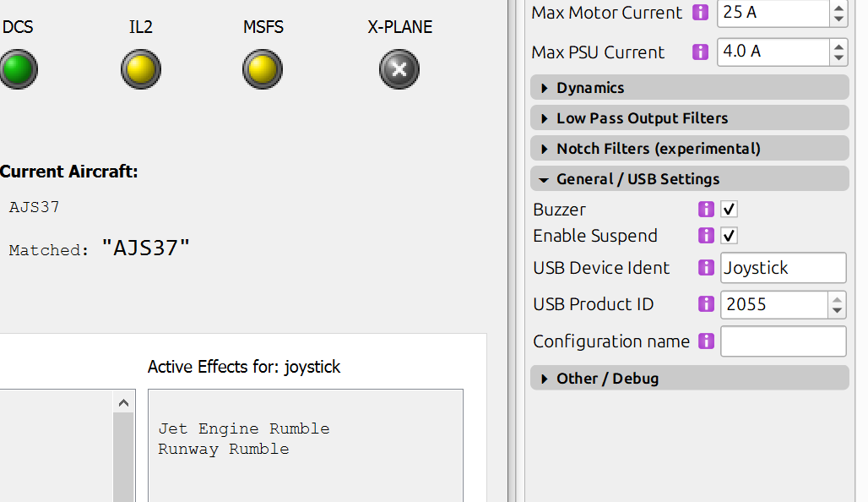
Task: Disable the Enable Suspend checkbox
Action: click(x=730, y=236)
